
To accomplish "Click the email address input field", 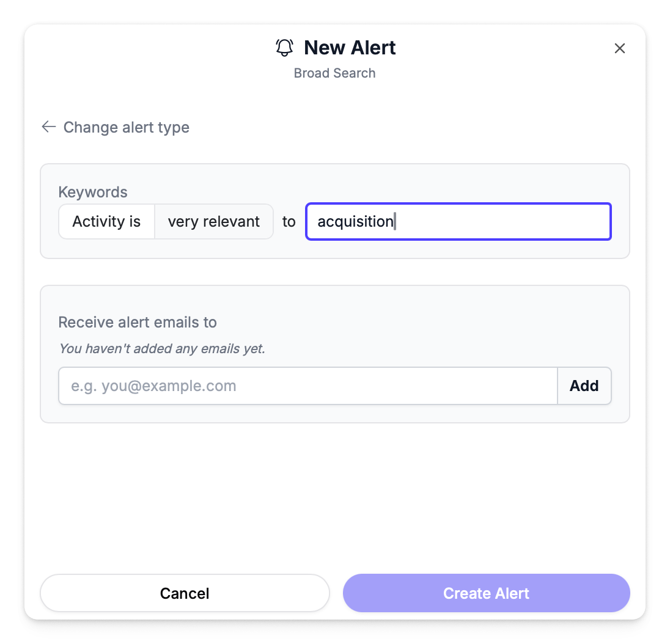I will point(307,386).
